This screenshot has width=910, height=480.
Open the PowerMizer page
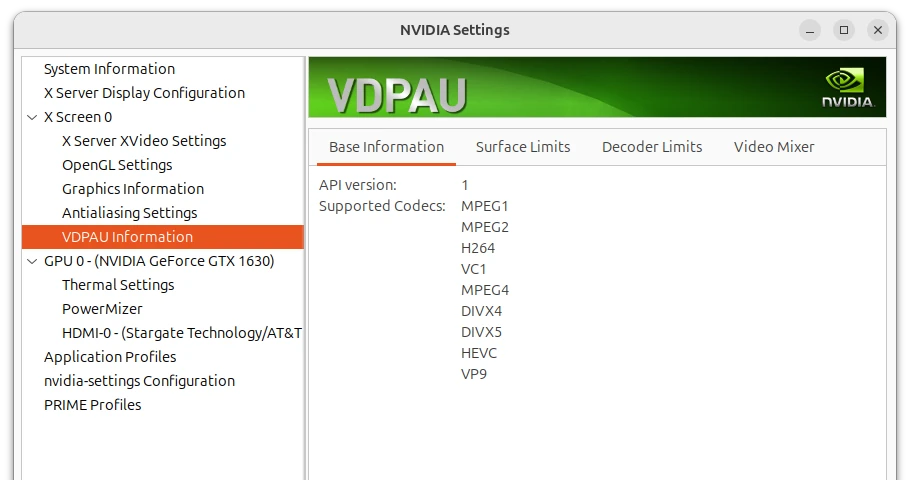[x=102, y=309]
